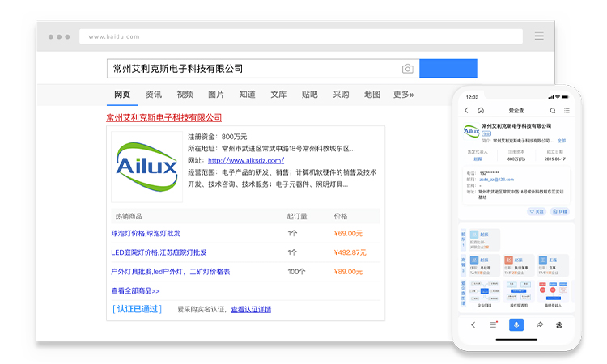Open 户外灯具批发 product link
The width and height of the screenshot is (607, 364).
170,272
